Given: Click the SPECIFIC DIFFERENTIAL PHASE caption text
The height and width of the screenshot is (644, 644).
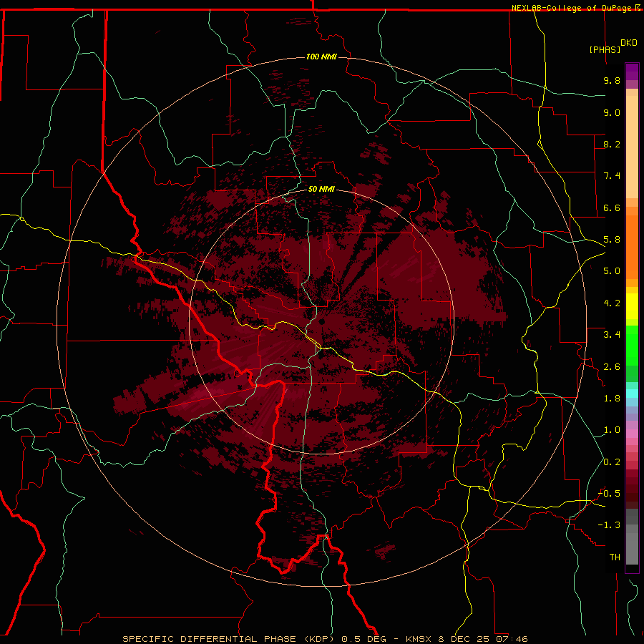Looking at the screenshot, I should click(x=209, y=639).
